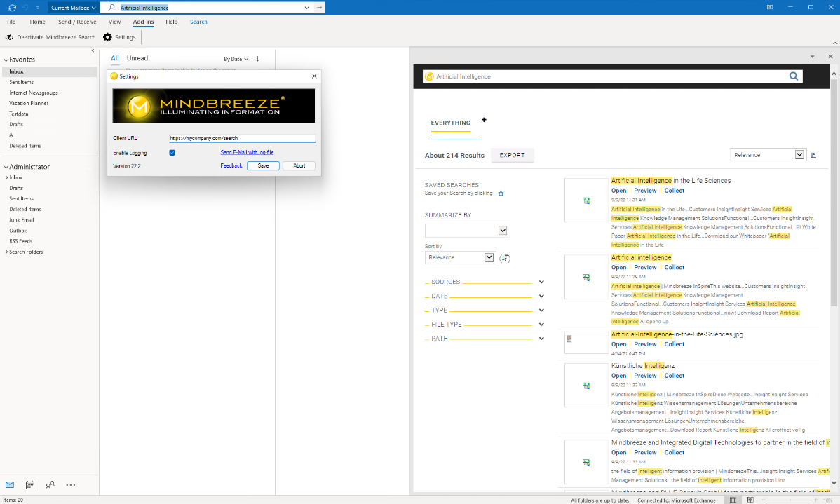Select Junk Email folder under Administrator
Screen dimensions: 840x504
[22, 220]
